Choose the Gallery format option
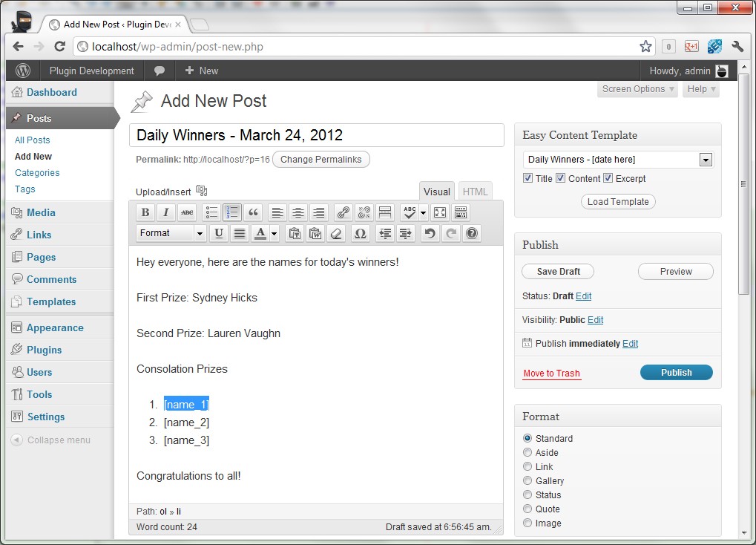 pyautogui.click(x=527, y=481)
